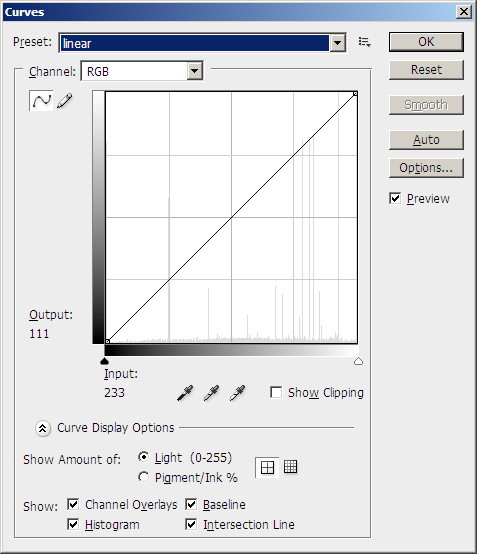Screen dimensions: 477x554
Task: Pick the white point eyedropper
Action: tap(237, 393)
